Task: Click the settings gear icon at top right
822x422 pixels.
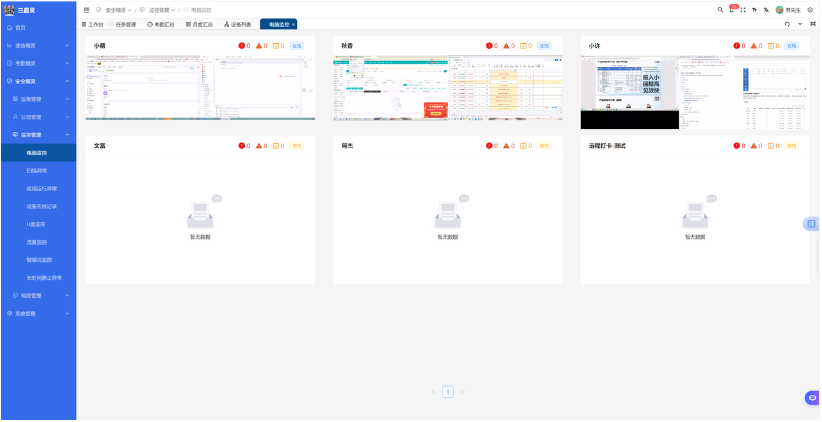Action: coord(810,10)
